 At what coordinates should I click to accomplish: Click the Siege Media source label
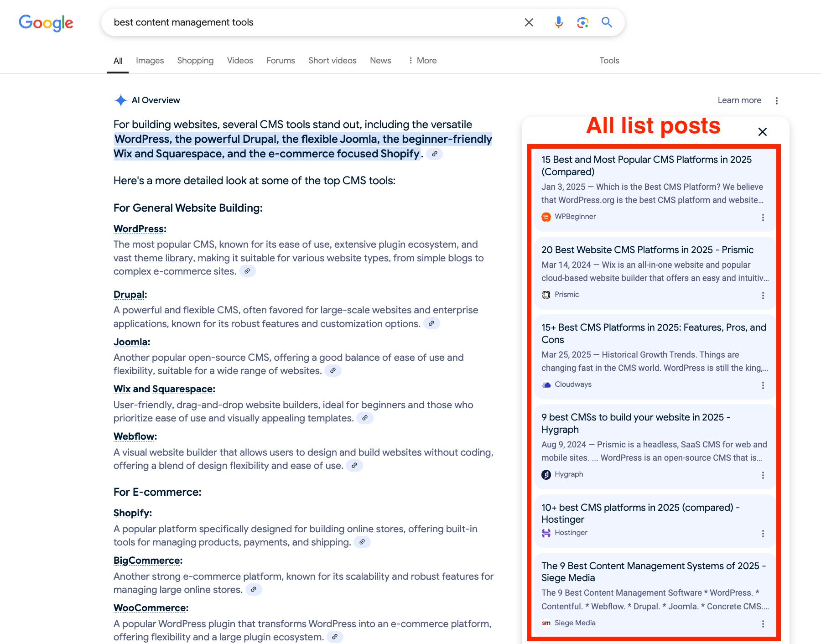(x=575, y=623)
